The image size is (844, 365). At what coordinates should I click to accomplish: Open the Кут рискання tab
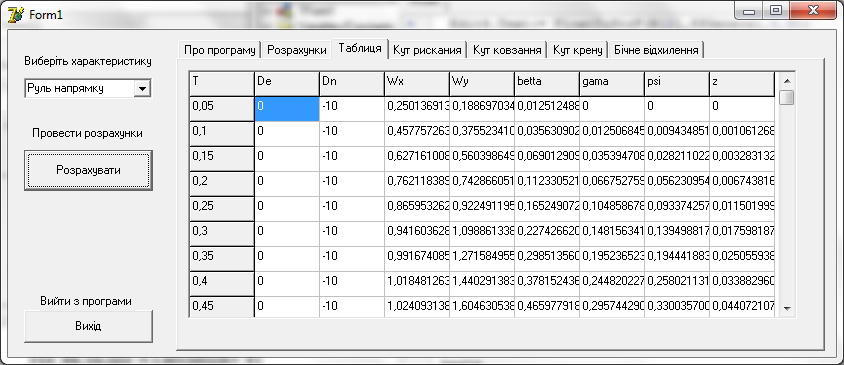coord(427,50)
